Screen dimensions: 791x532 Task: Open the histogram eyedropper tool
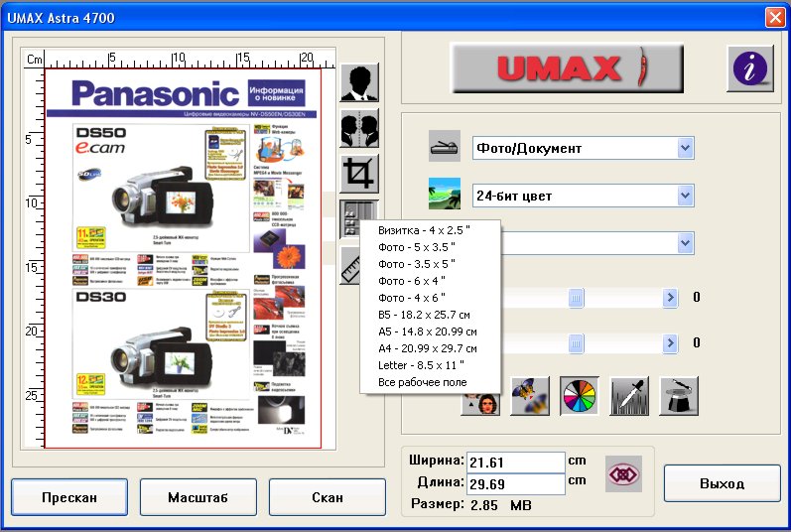coord(629,396)
